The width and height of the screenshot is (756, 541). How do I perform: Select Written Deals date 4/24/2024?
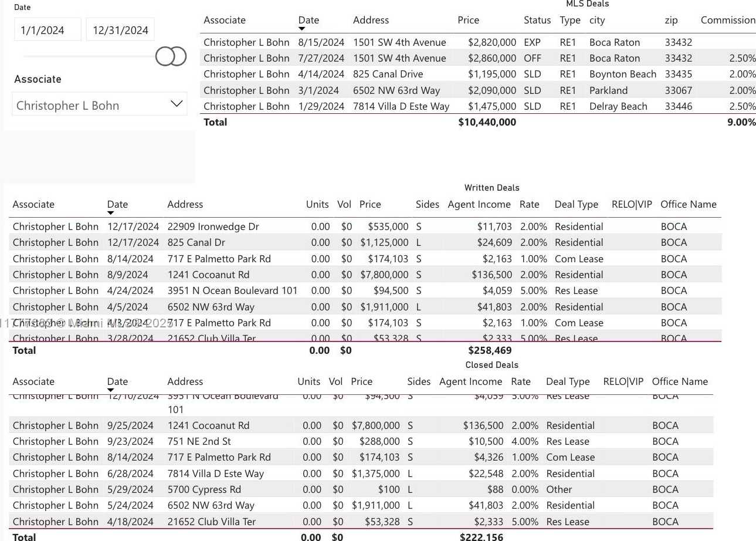point(130,290)
